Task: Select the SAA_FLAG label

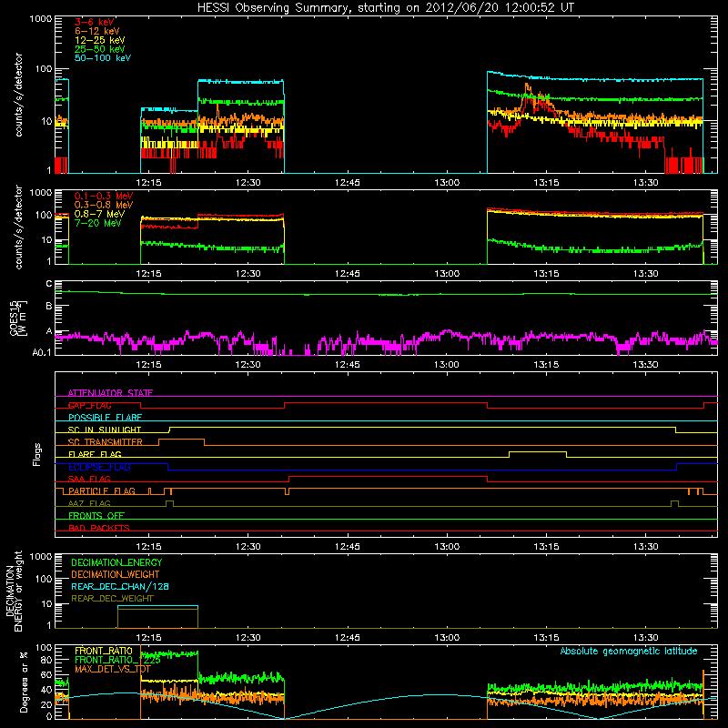Action: tap(89, 479)
